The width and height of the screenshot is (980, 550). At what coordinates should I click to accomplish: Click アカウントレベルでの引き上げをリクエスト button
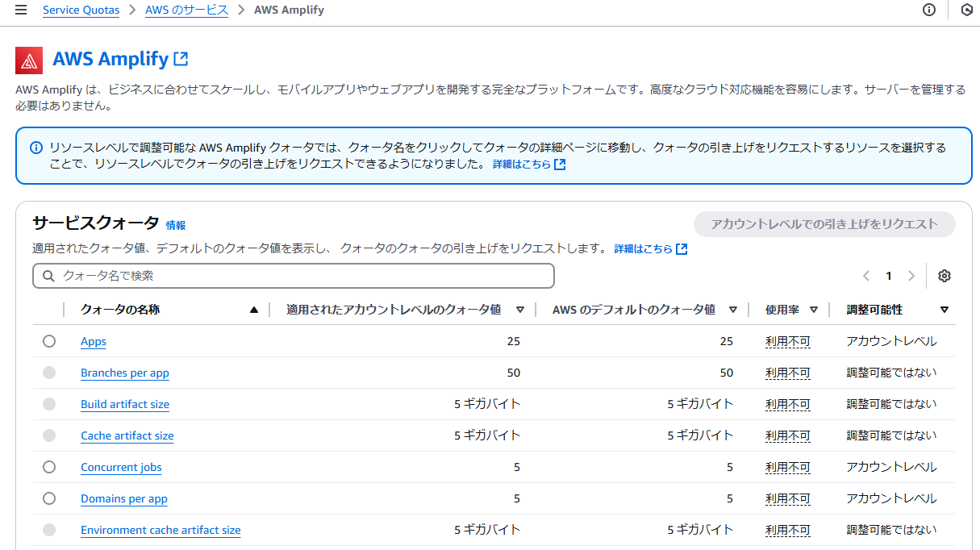tap(824, 224)
